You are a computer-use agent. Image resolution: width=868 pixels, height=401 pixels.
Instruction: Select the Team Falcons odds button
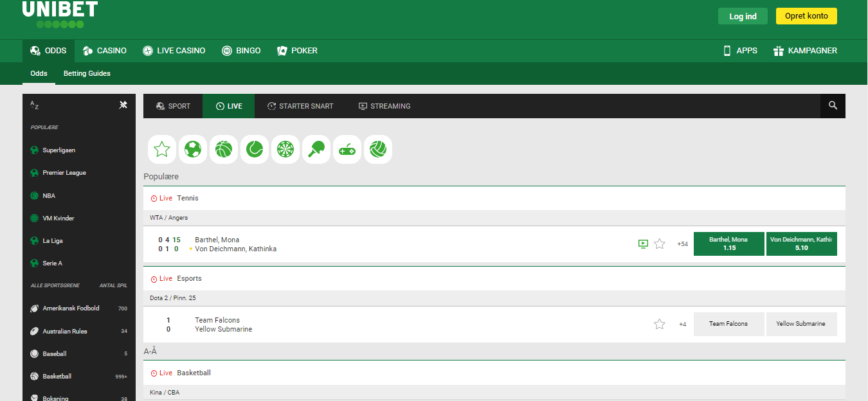point(729,324)
